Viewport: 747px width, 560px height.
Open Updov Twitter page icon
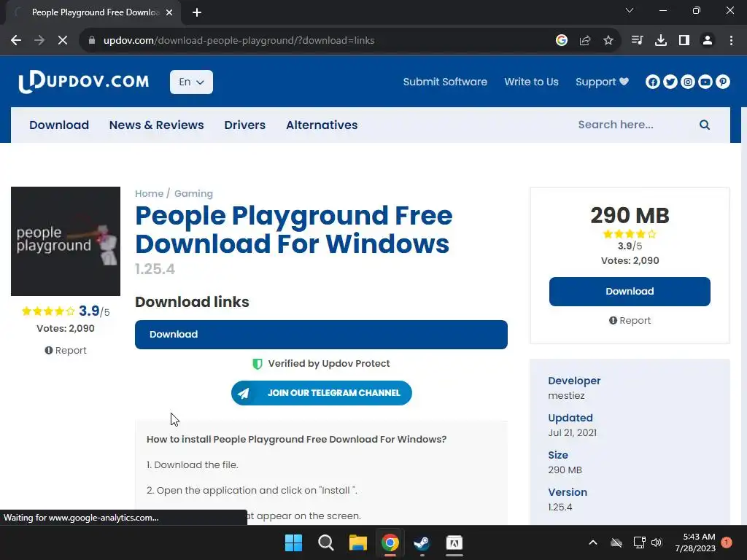tap(670, 82)
